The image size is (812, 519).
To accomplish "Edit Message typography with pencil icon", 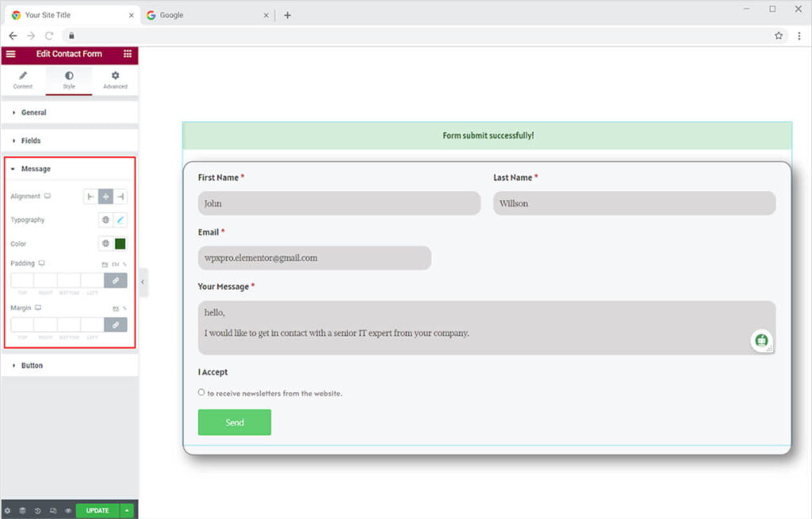I will [x=121, y=220].
